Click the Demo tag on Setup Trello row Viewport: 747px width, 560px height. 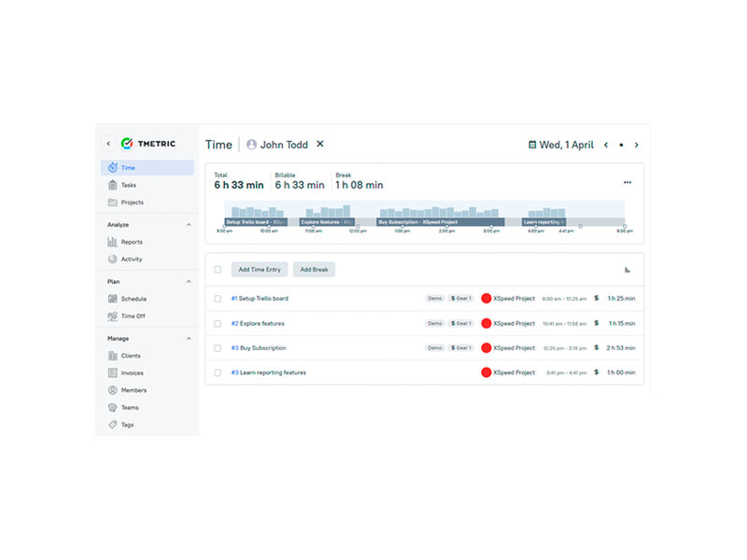(x=434, y=299)
